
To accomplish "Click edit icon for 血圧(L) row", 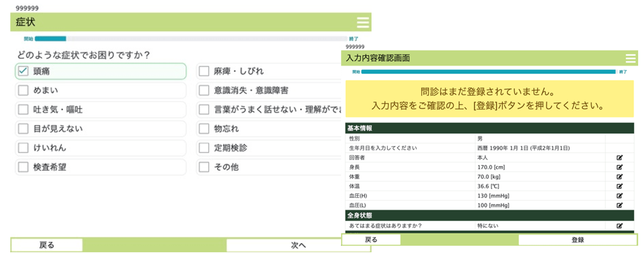I will coord(619,205).
